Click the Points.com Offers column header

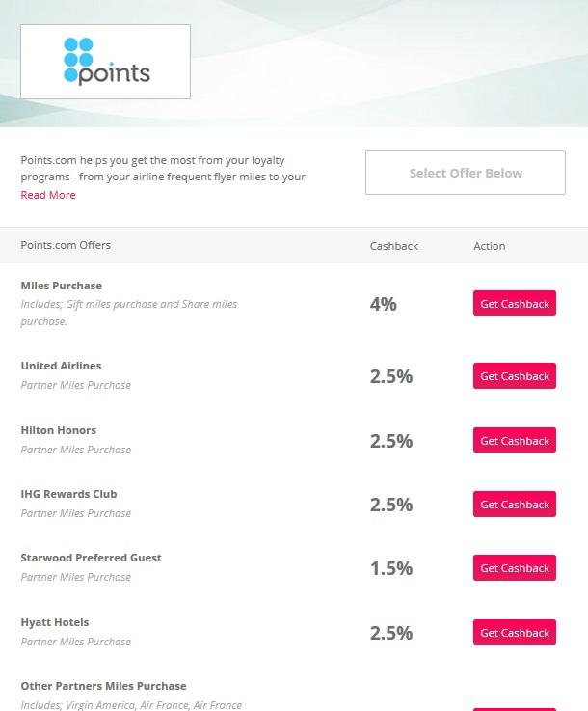coord(66,245)
